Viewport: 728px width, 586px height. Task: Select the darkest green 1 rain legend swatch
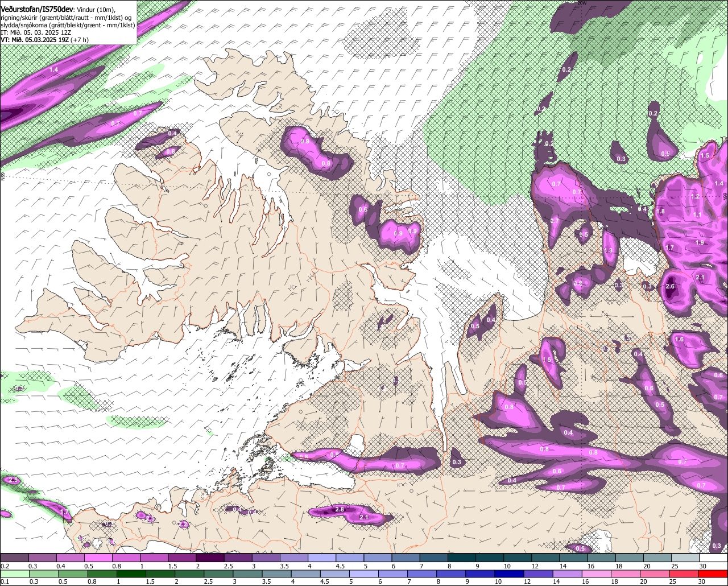click(x=132, y=573)
